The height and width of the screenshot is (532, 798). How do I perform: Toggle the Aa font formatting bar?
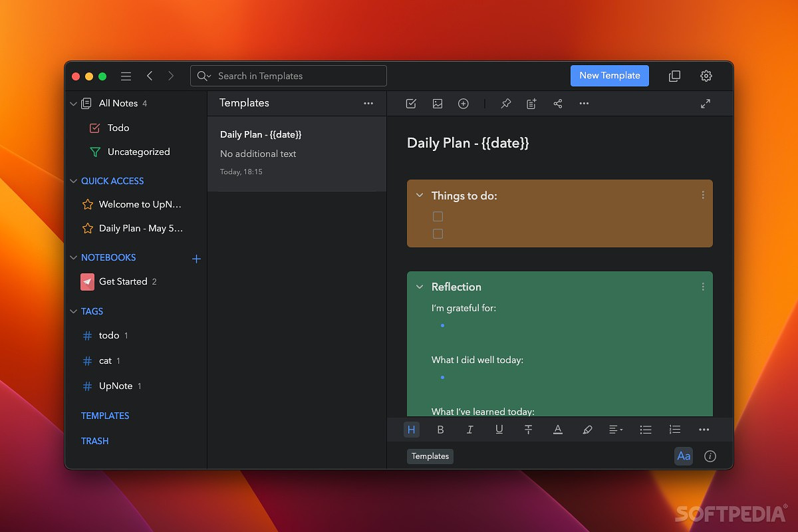[x=684, y=456]
